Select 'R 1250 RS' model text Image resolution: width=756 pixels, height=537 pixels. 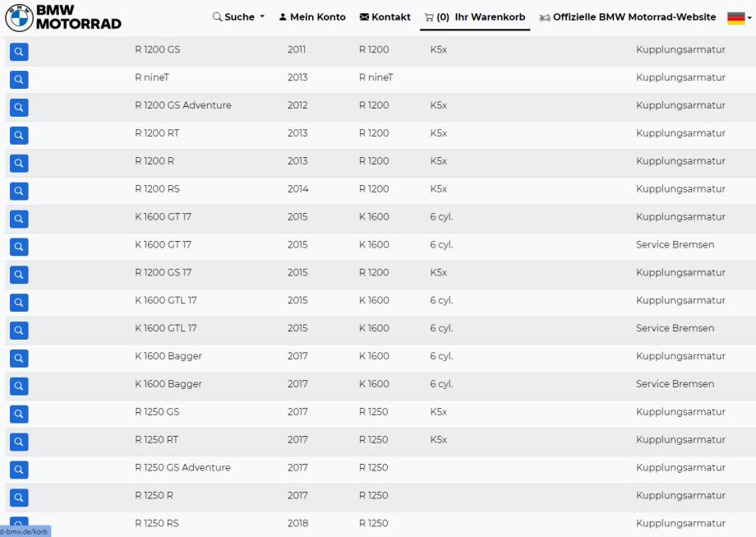point(157,523)
